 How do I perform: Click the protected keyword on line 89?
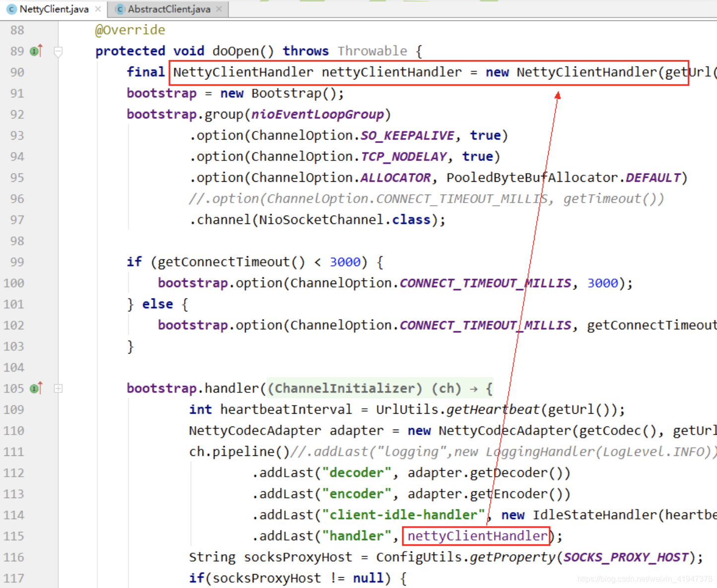130,51
